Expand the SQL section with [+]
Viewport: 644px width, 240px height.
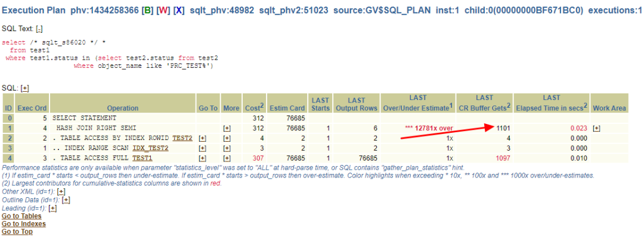coord(24,88)
